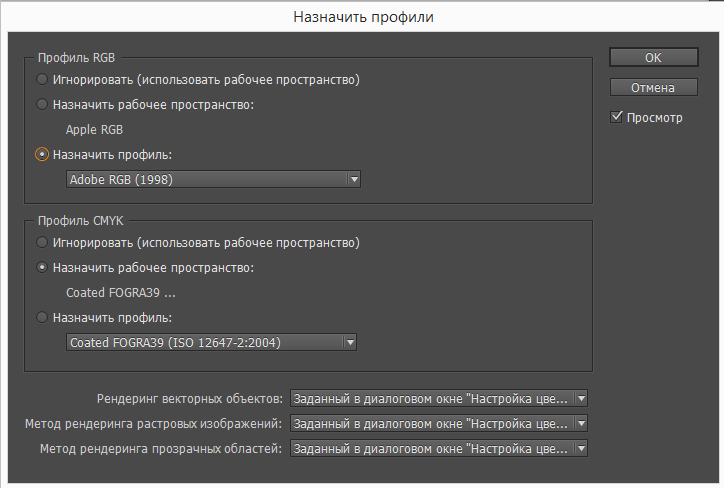The height and width of the screenshot is (488, 724).
Task: Click arrow icon beside растровых изображений rendering
Action: 581,423
